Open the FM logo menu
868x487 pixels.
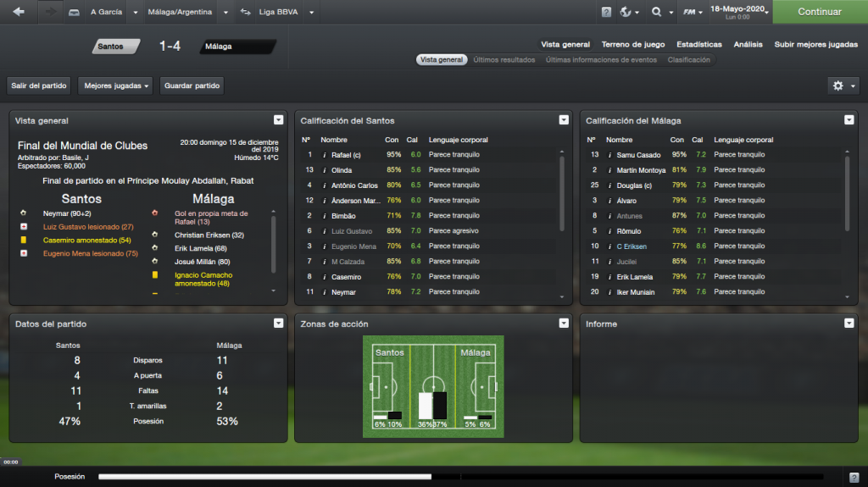click(x=693, y=12)
